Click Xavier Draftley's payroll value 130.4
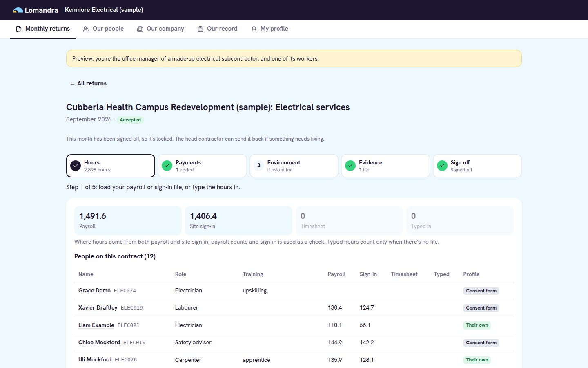The width and height of the screenshot is (588, 368). 335,308
